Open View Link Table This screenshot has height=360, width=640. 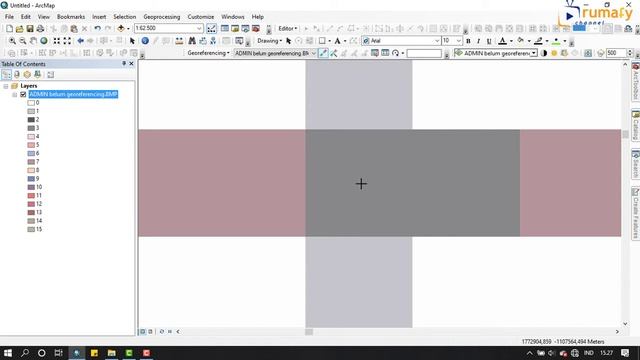(385, 53)
